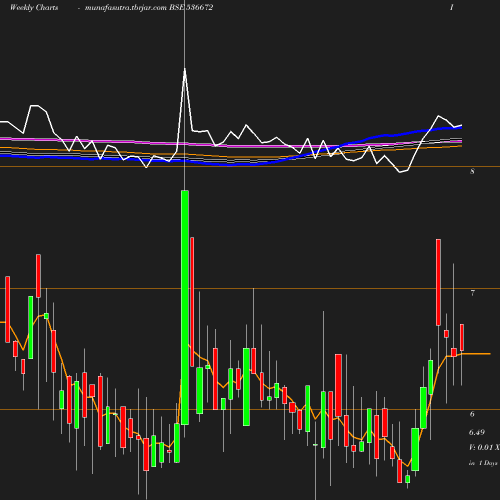Click the volume text "V: 0.01 X"

[x=484, y=447]
